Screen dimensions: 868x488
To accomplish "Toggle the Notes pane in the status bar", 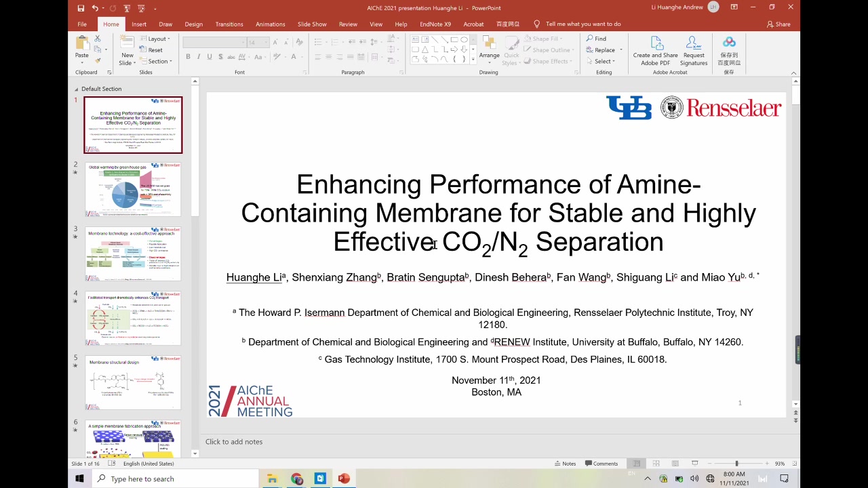I will (x=565, y=464).
